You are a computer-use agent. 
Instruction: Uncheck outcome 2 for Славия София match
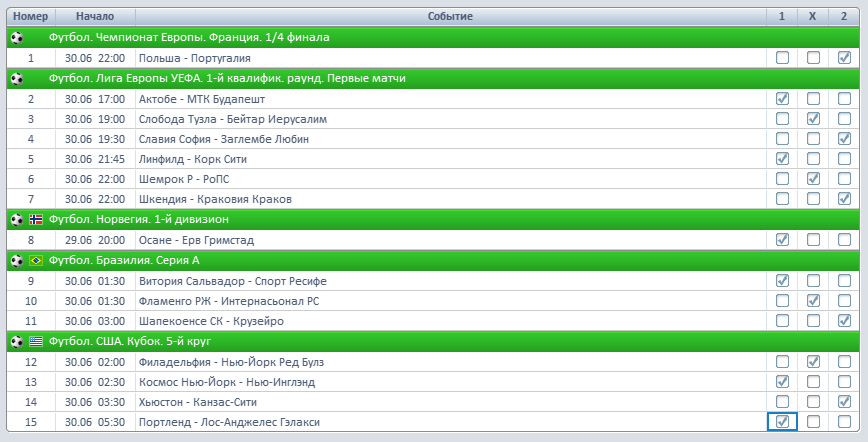click(x=844, y=138)
